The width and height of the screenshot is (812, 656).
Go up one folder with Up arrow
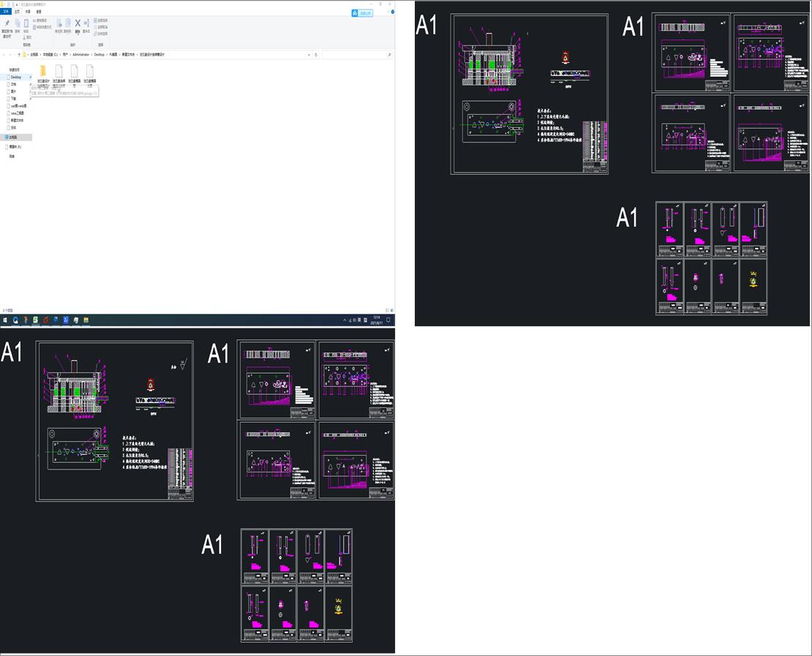pyautogui.click(x=19, y=54)
